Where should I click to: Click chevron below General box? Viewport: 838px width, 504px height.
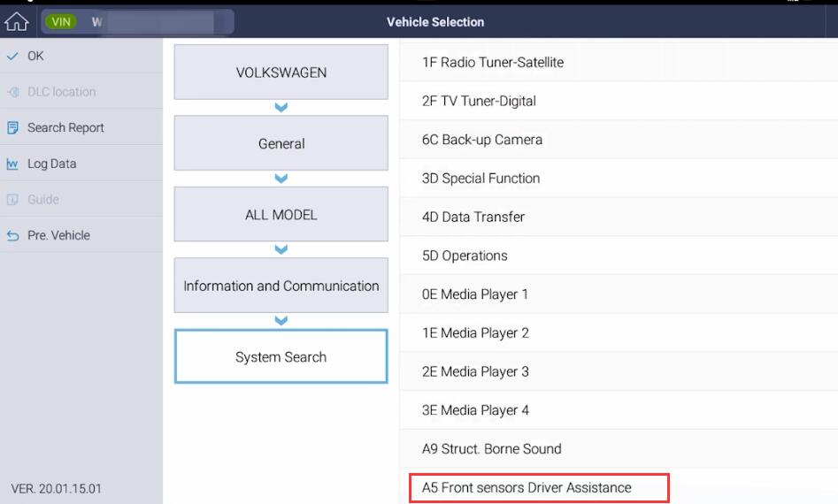click(x=281, y=179)
